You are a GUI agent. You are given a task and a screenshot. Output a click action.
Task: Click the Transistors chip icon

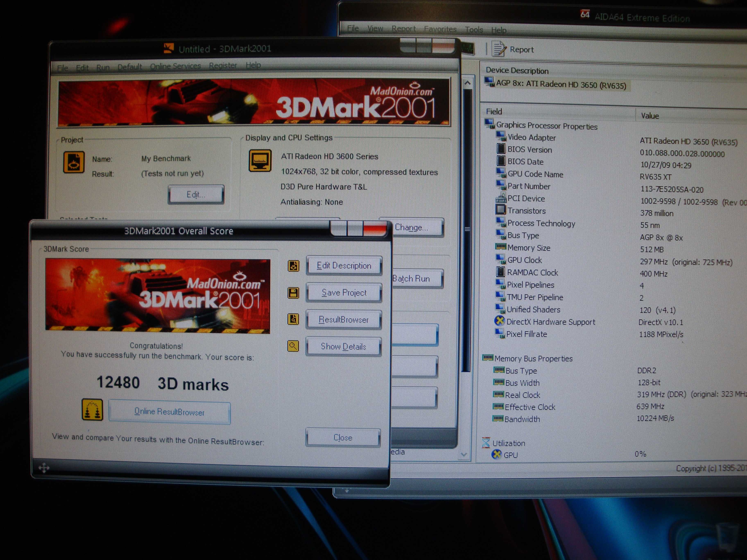click(x=500, y=210)
